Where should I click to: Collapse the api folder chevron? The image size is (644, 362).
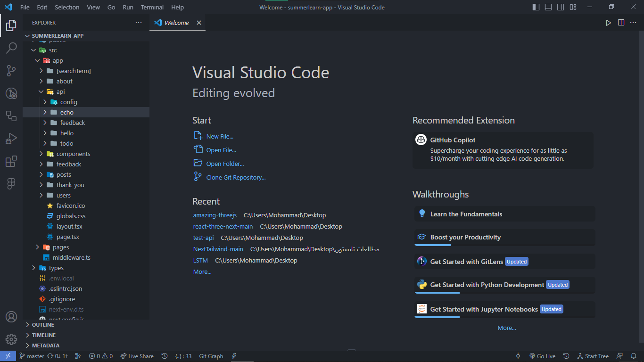pyautogui.click(x=41, y=91)
